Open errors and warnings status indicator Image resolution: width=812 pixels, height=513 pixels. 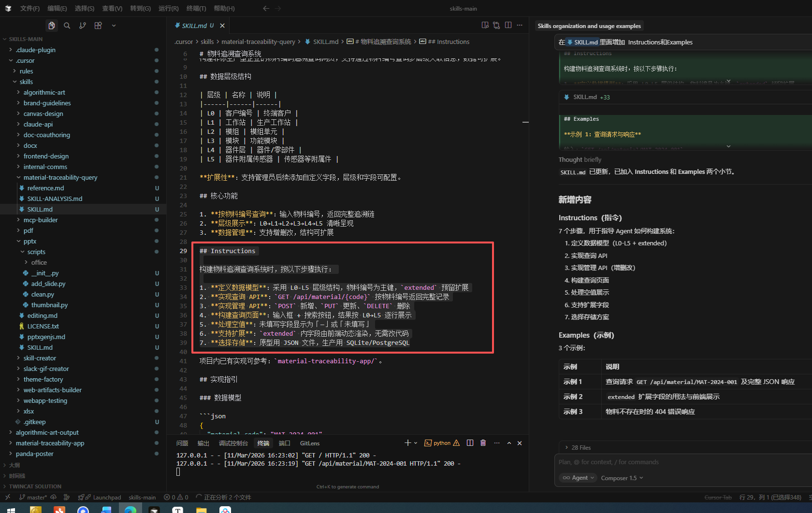pos(176,497)
